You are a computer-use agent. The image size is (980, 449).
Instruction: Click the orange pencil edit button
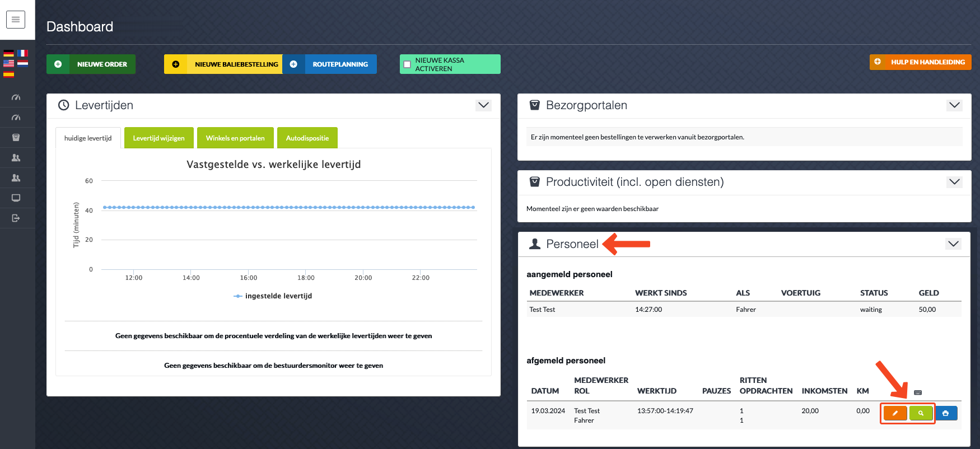(895, 413)
